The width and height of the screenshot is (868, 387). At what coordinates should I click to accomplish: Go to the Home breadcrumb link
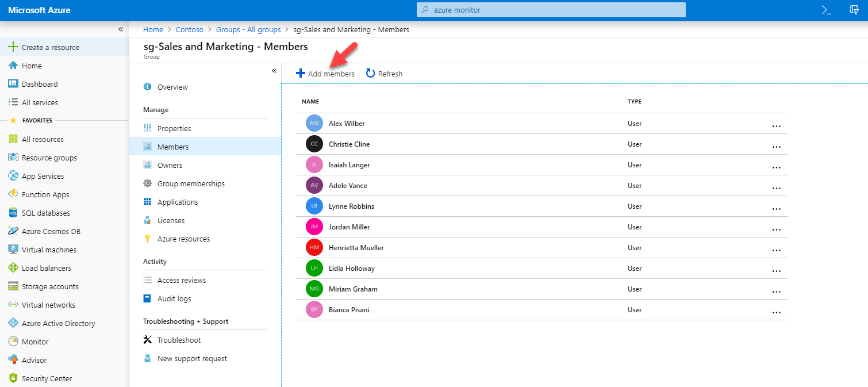click(153, 29)
